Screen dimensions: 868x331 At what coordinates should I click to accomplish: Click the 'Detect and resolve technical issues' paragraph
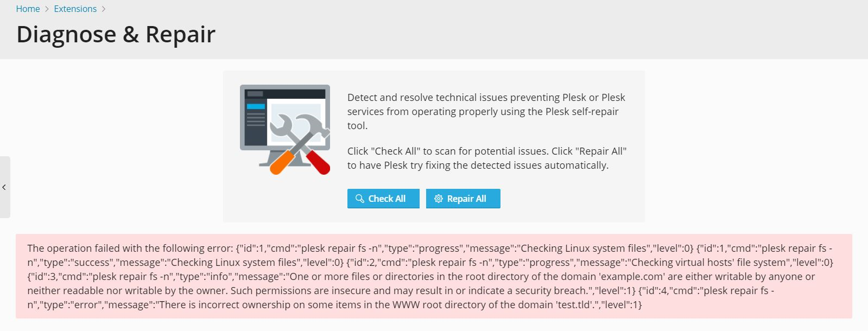click(486, 111)
